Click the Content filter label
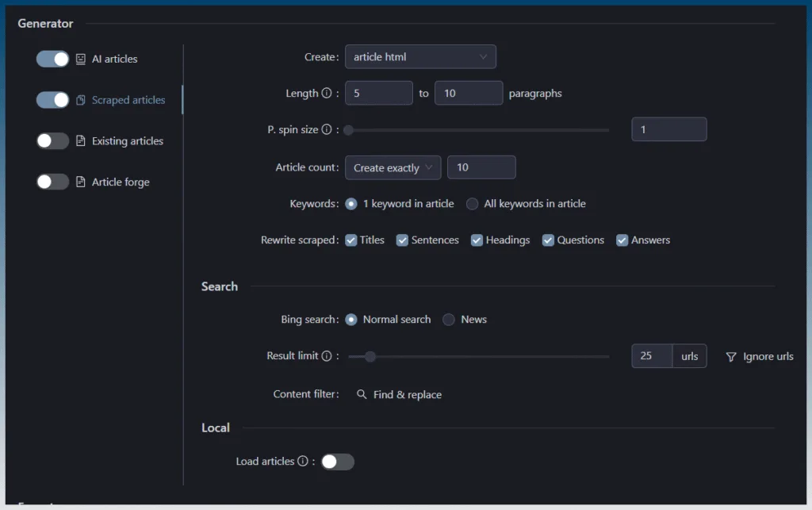Screen dimensions: 812x510 306,394
